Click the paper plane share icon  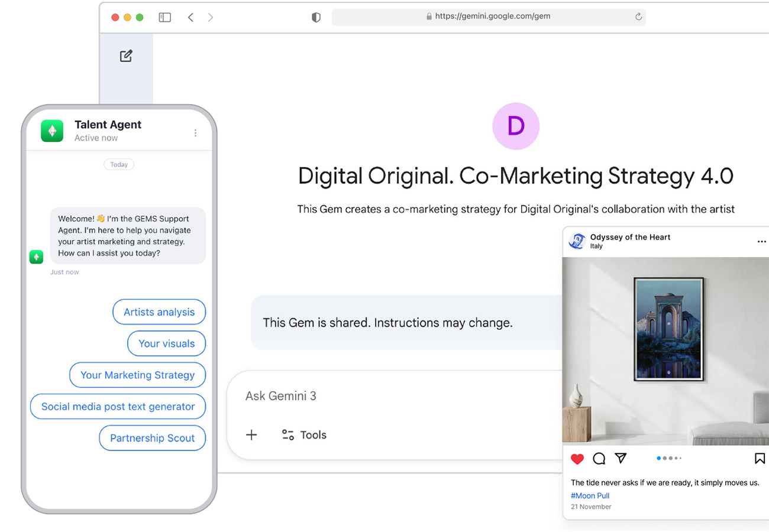[x=620, y=459]
